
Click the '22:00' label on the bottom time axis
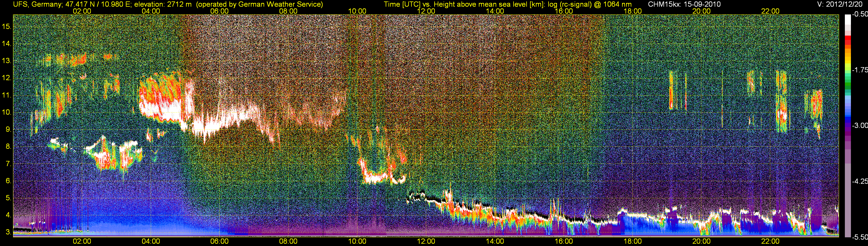(x=770, y=242)
